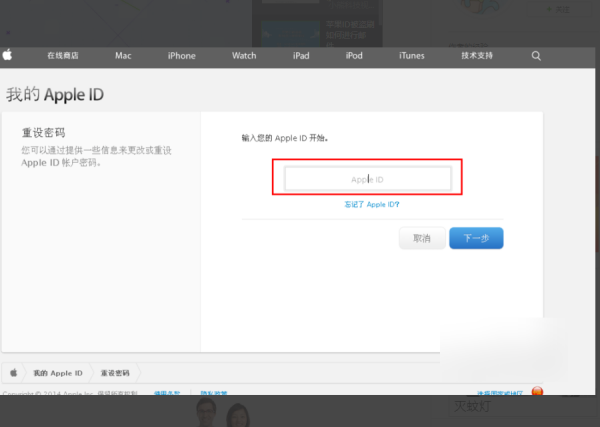Viewport: 600px width, 427px height.
Task: Open 在线商店 in the navigation bar
Action: (x=63, y=55)
